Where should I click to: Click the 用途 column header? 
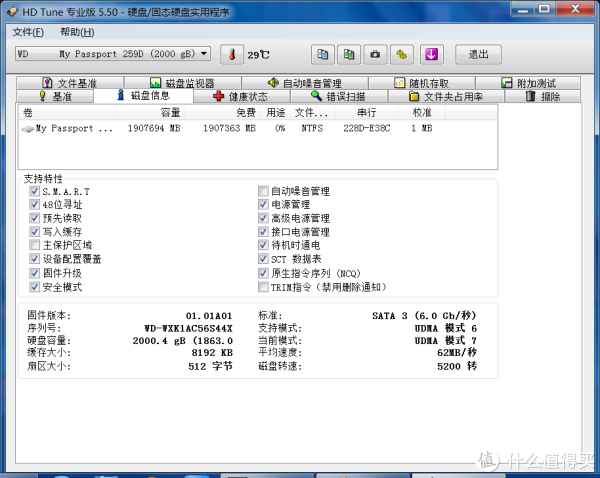point(276,113)
